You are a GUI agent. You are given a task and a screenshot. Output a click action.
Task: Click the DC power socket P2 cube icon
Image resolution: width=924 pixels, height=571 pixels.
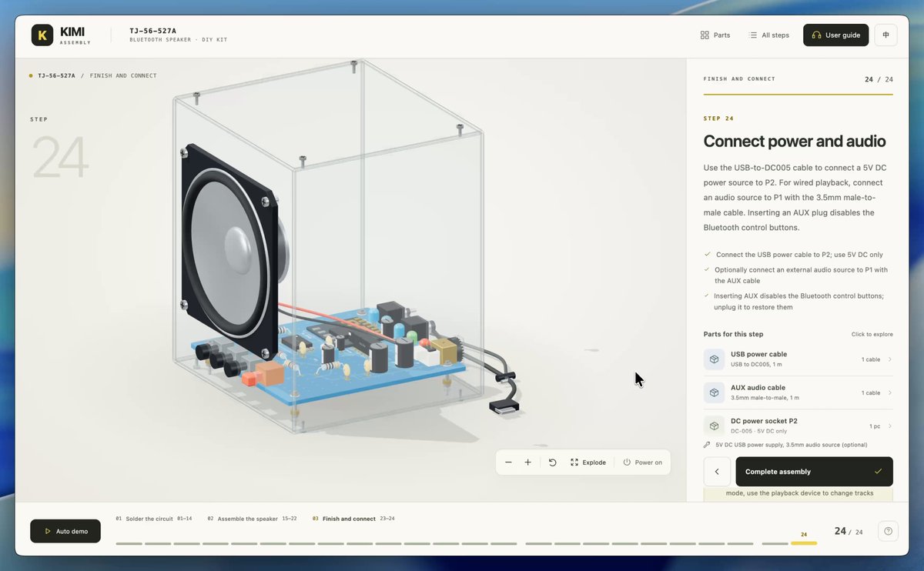(714, 426)
